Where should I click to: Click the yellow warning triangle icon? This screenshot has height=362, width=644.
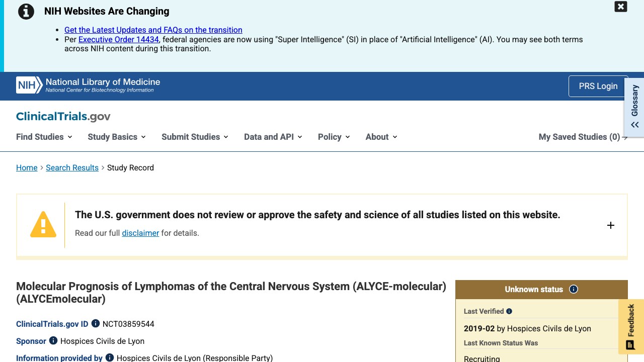click(43, 224)
